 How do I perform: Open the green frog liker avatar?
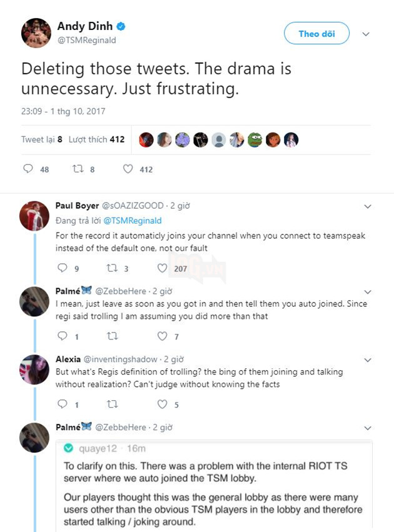(x=255, y=139)
